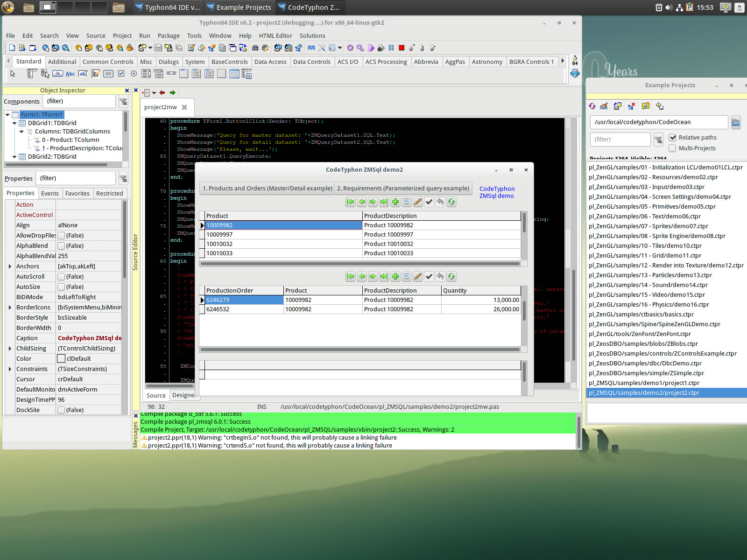Cancel edit with lower navigator undo icon
The height and width of the screenshot is (560, 747).
pyautogui.click(x=440, y=276)
